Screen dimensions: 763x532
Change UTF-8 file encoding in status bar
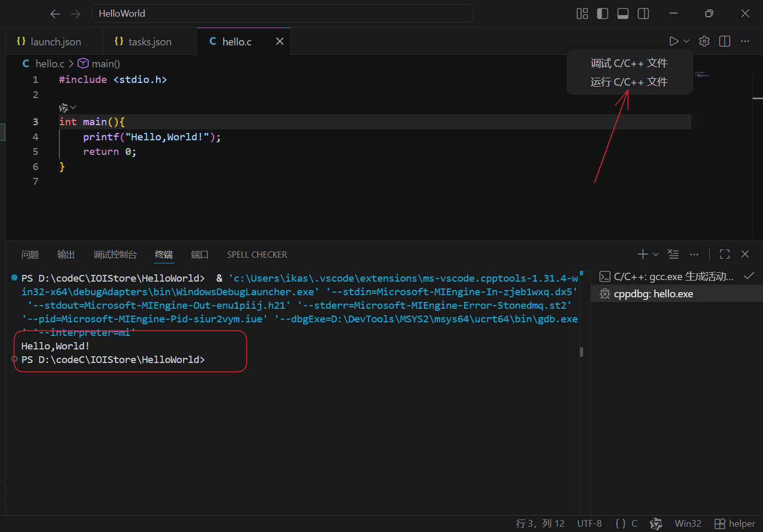click(x=589, y=524)
